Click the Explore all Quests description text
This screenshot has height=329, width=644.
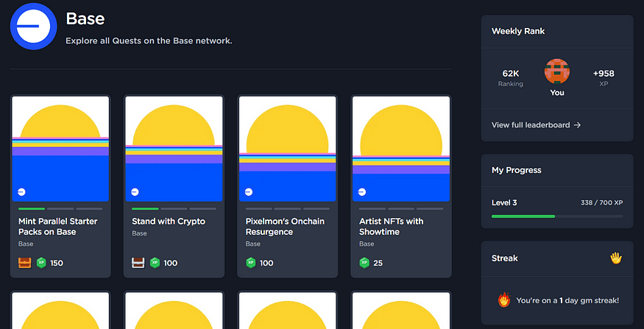click(x=149, y=41)
